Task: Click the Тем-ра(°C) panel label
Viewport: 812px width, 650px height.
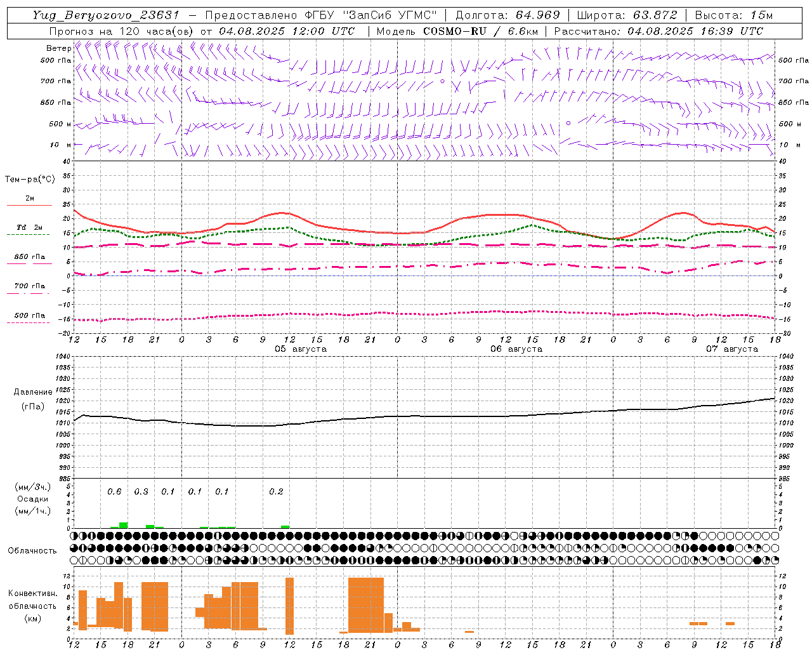Action: click(30, 180)
